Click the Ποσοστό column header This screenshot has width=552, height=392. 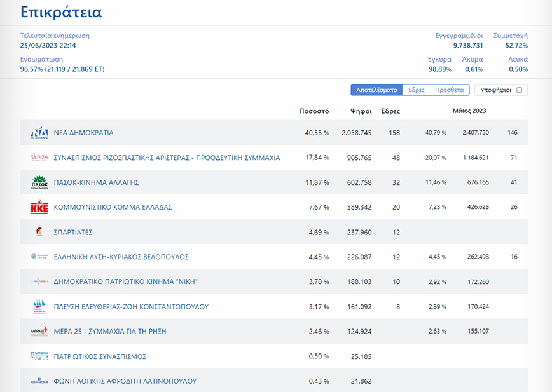coord(314,111)
